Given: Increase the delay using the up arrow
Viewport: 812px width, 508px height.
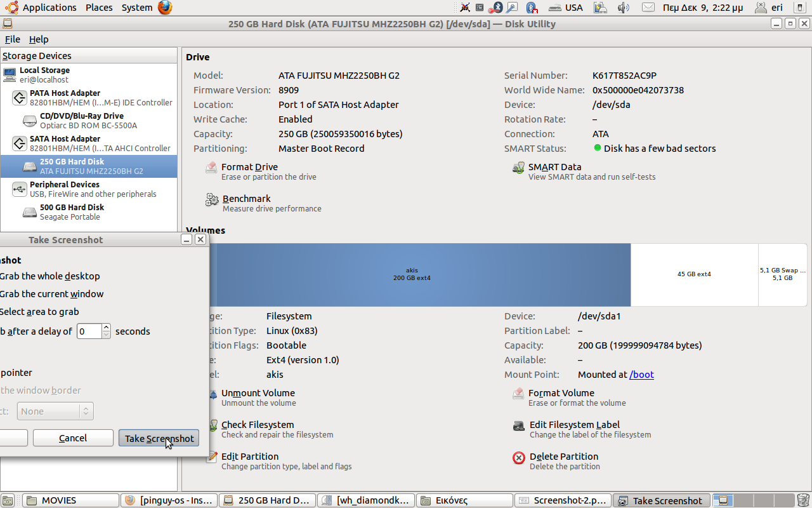Looking at the screenshot, I should [106, 328].
